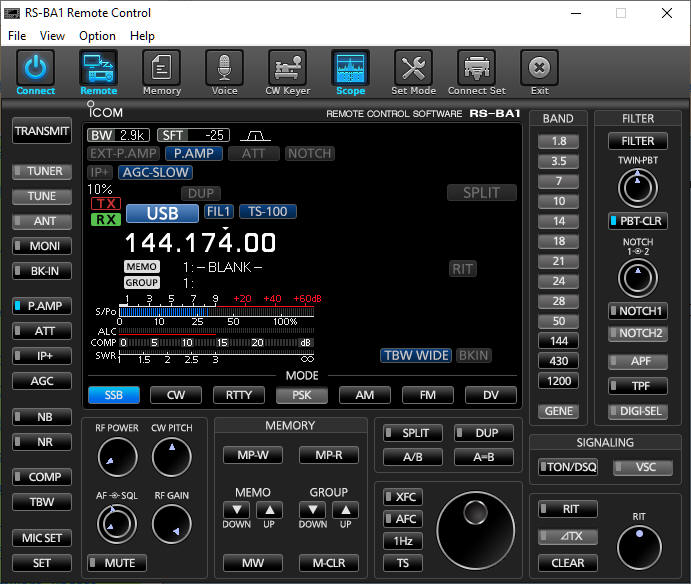The image size is (691, 584).
Task: Open the Set Mode tools icon
Action: tap(413, 67)
